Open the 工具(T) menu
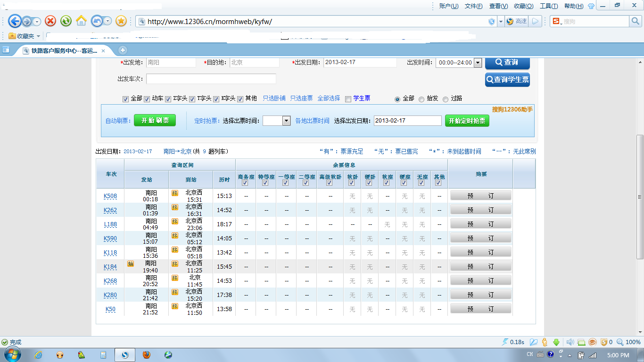 [x=548, y=6]
